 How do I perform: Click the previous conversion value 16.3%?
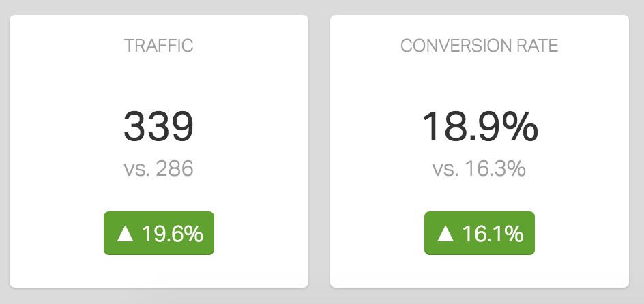pos(496,168)
